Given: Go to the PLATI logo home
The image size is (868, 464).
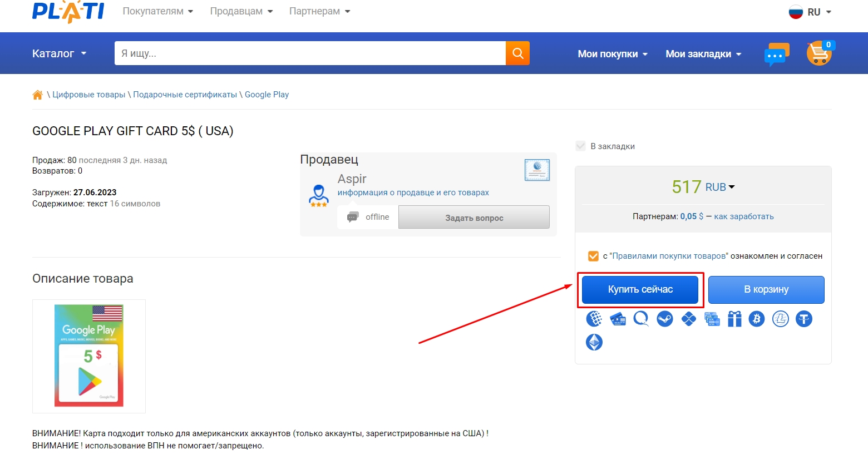Looking at the screenshot, I should [x=68, y=12].
